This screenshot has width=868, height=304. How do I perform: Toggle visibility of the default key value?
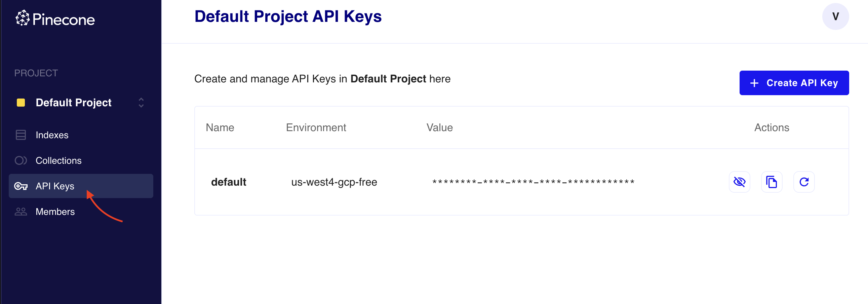coord(739,182)
